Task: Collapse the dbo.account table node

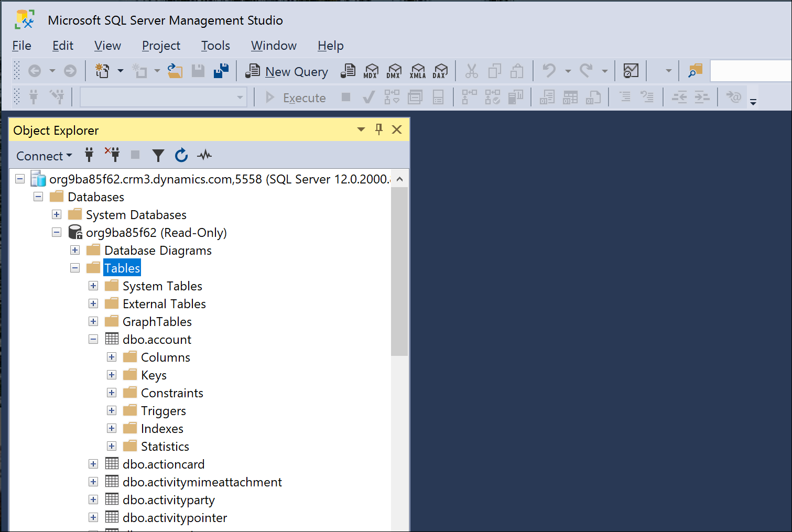Action: click(x=93, y=340)
